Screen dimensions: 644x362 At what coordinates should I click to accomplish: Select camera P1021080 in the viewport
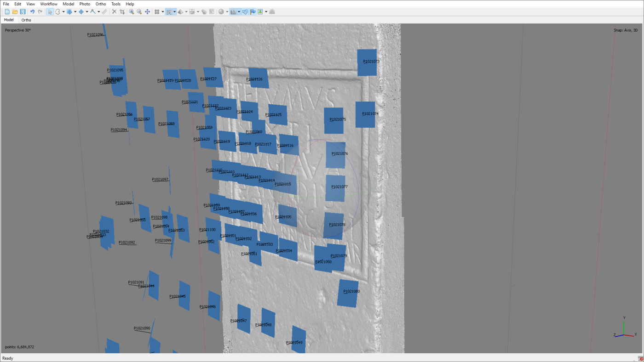tap(348, 293)
